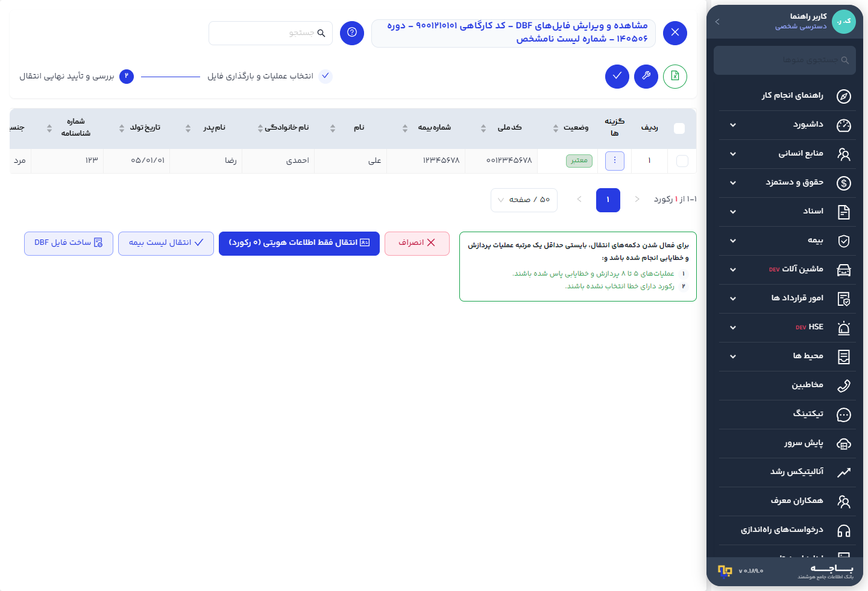Open the پایش سرور menu item
Viewport: 868px width, 591px height.
[787, 443]
